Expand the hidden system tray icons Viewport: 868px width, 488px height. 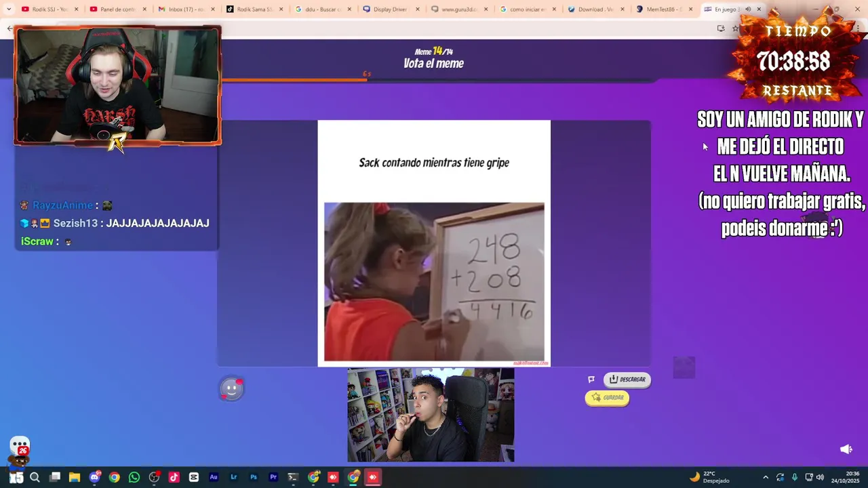[766, 477]
